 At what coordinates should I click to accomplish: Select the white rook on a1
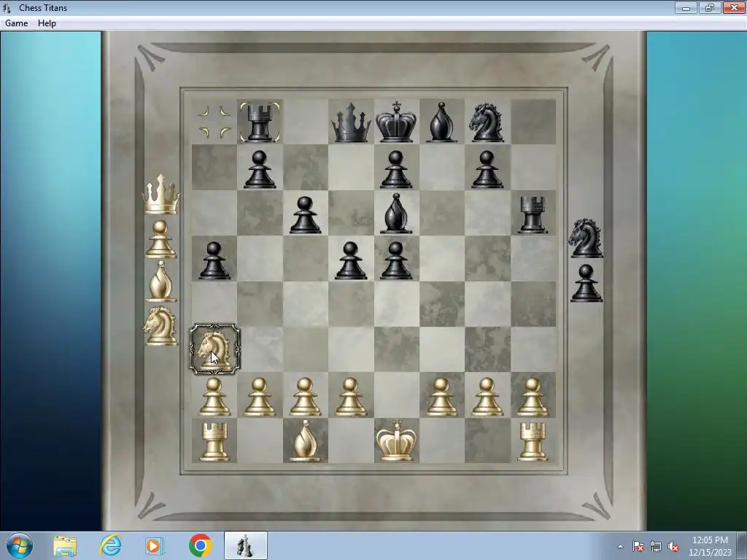(214, 443)
